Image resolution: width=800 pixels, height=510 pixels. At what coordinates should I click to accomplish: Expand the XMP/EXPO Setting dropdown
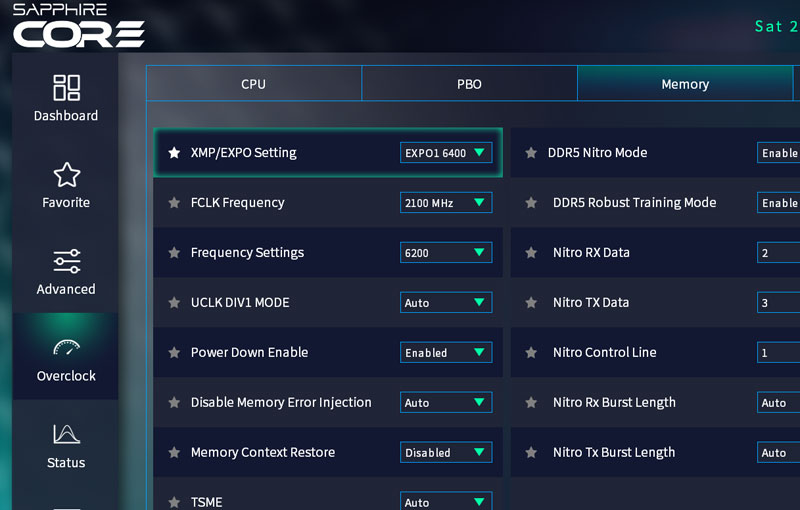pos(446,153)
